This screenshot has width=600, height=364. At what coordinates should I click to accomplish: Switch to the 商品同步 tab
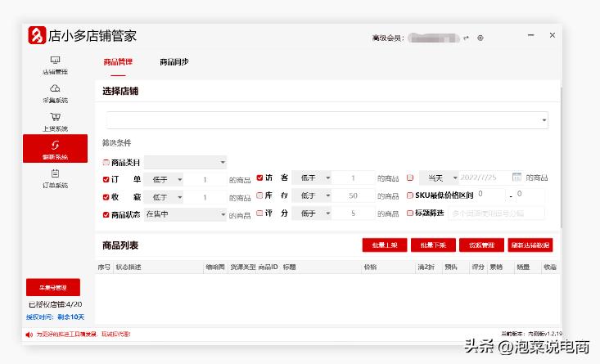click(x=174, y=62)
